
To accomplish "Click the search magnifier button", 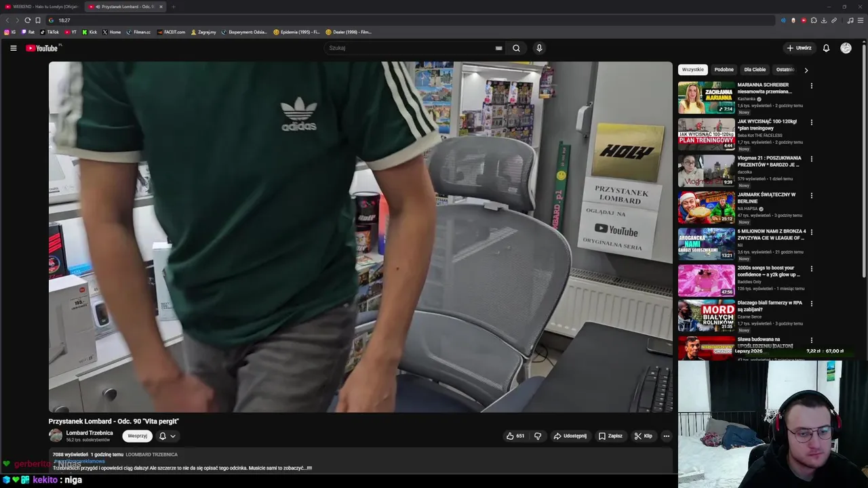I will (x=516, y=48).
